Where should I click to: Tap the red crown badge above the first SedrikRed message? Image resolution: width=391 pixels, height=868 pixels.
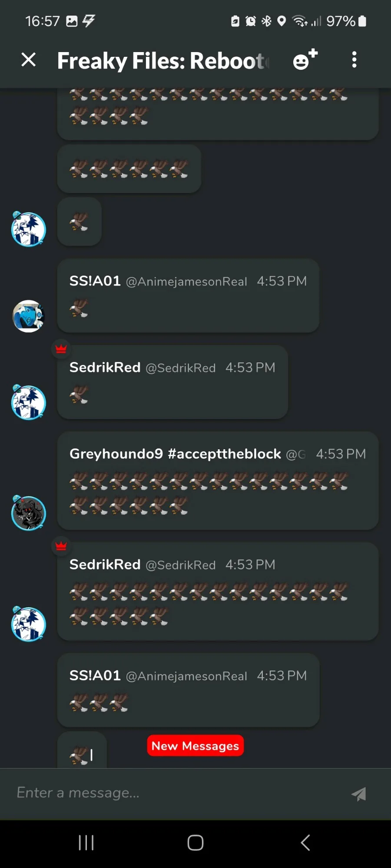pyautogui.click(x=61, y=349)
